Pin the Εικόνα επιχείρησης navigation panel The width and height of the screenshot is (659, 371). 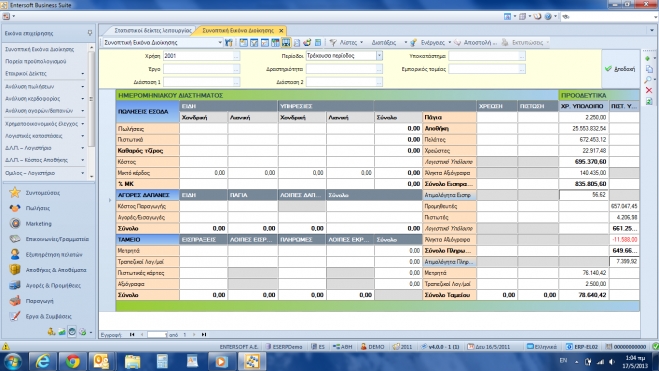[90, 33]
